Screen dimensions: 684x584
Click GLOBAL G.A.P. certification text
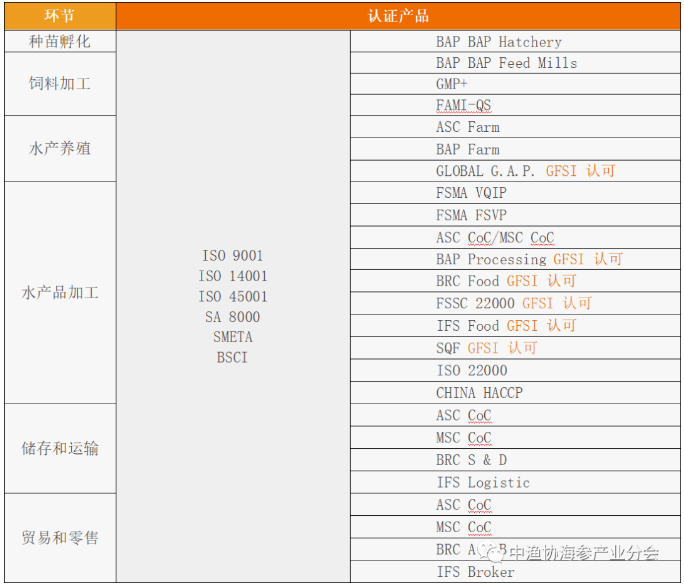click(486, 171)
